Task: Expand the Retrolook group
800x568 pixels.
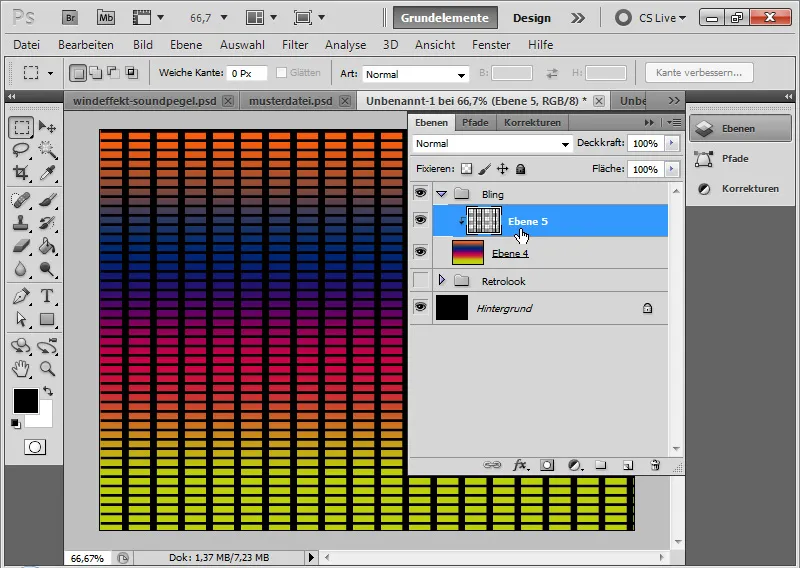Action: click(x=442, y=280)
